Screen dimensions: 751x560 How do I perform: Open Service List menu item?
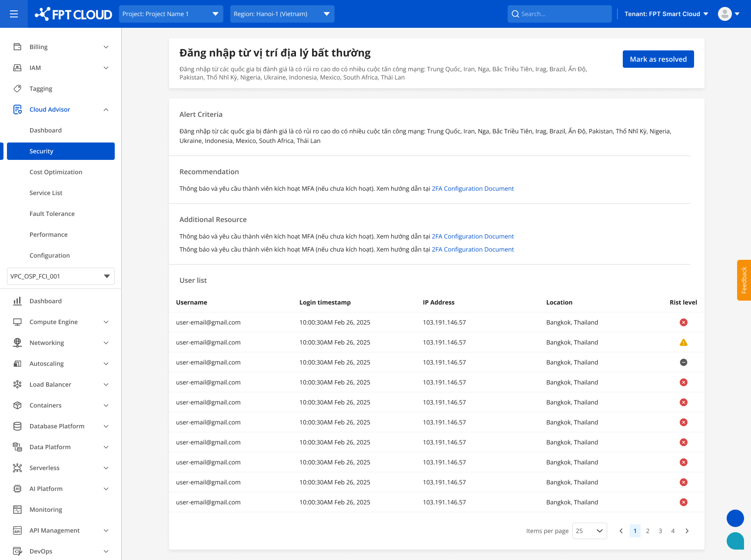[46, 193]
